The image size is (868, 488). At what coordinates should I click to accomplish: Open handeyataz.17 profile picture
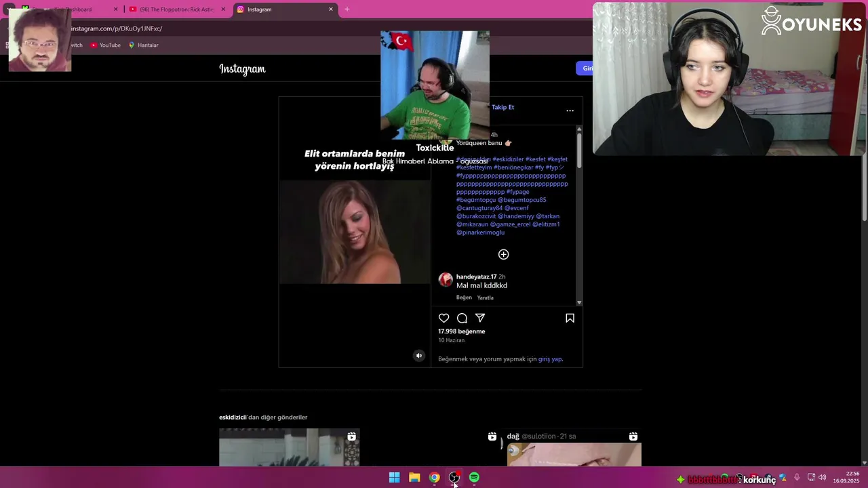click(x=446, y=279)
